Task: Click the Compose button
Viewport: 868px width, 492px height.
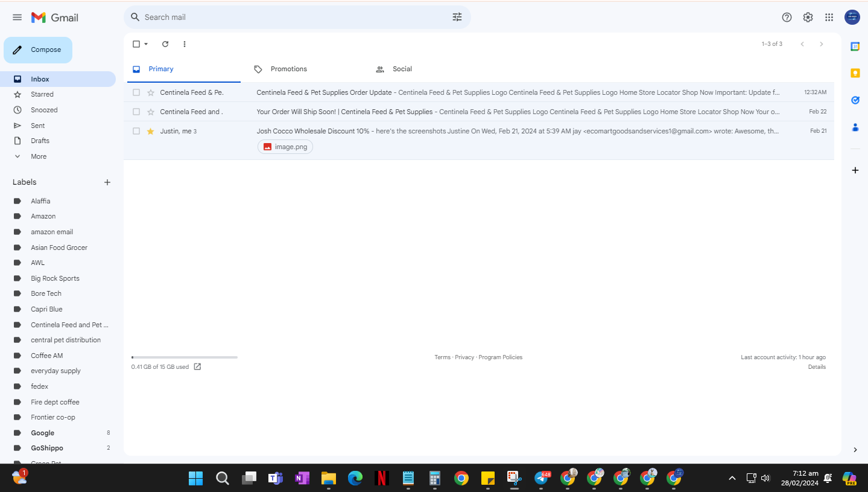Action: click(x=38, y=50)
